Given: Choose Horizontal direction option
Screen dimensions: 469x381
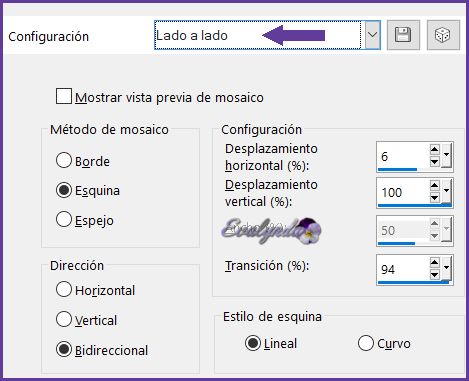Looking at the screenshot, I should (64, 289).
